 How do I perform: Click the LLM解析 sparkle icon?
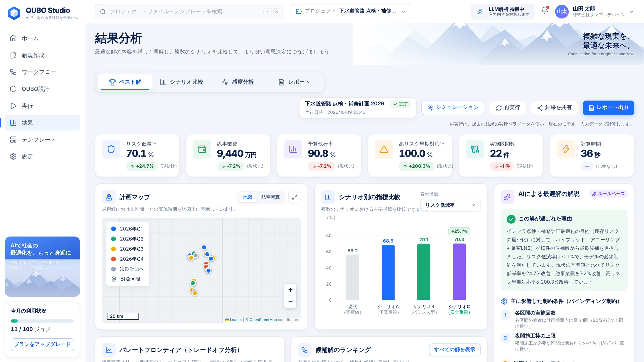480,12
